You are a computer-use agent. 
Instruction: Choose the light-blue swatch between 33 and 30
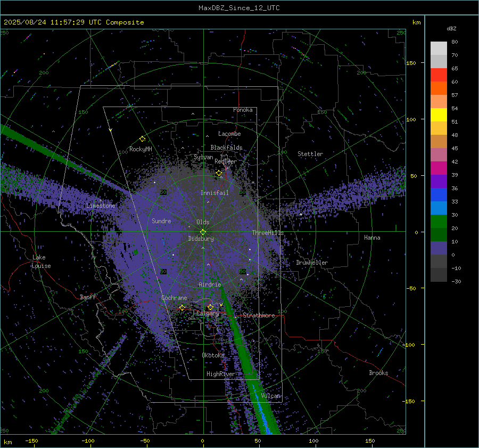[x=439, y=208]
